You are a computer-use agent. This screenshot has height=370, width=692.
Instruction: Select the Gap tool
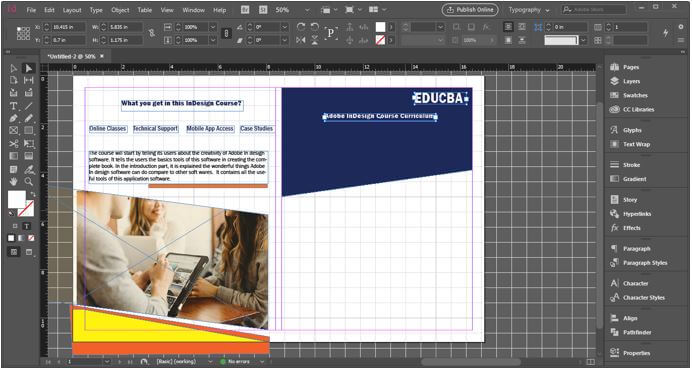(x=29, y=80)
